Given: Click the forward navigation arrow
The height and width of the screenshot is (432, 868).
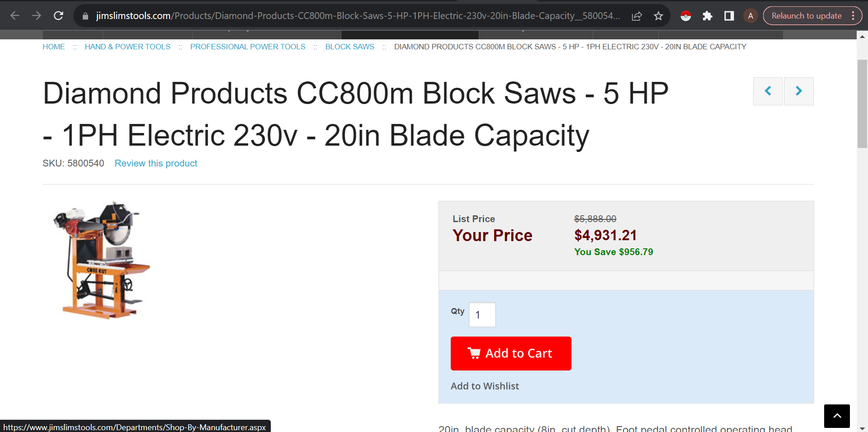Looking at the screenshot, I should pos(37,15).
